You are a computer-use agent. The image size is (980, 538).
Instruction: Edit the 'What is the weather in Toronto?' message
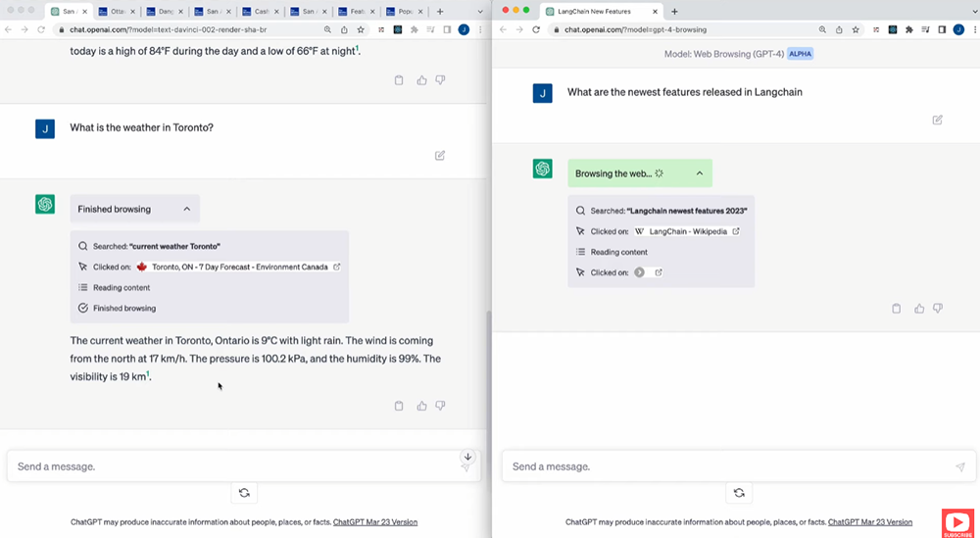tap(440, 155)
